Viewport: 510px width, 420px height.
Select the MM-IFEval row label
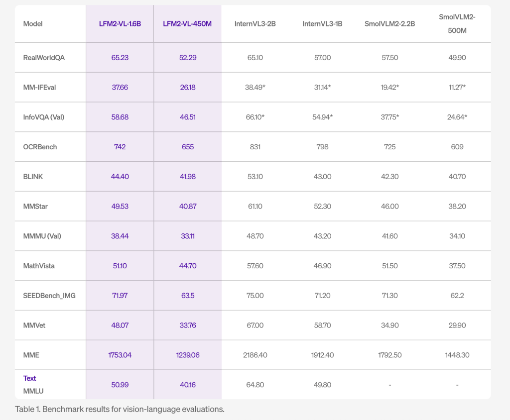39,88
